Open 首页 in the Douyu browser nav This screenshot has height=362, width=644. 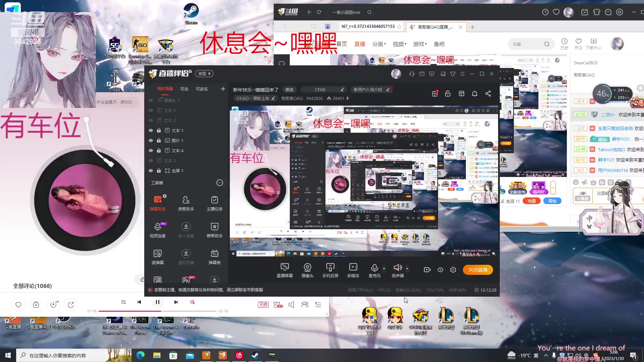pyautogui.click(x=341, y=44)
